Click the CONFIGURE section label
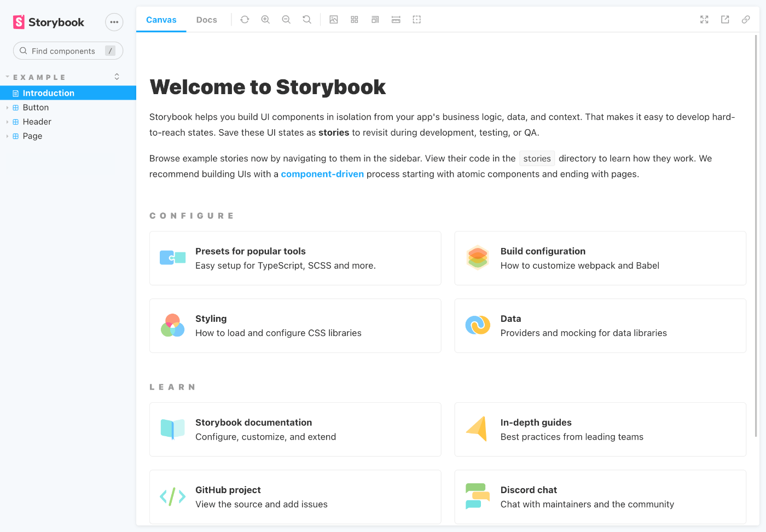Screen dimensions: 766x532 coord(192,216)
